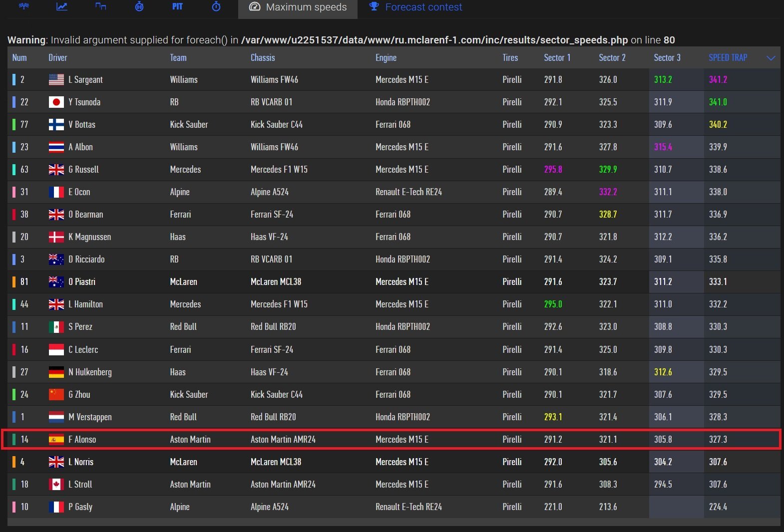Viewport: 784px width, 532px height.
Task: Click Sector 3 value 315.4 for Albon
Action: (x=663, y=147)
